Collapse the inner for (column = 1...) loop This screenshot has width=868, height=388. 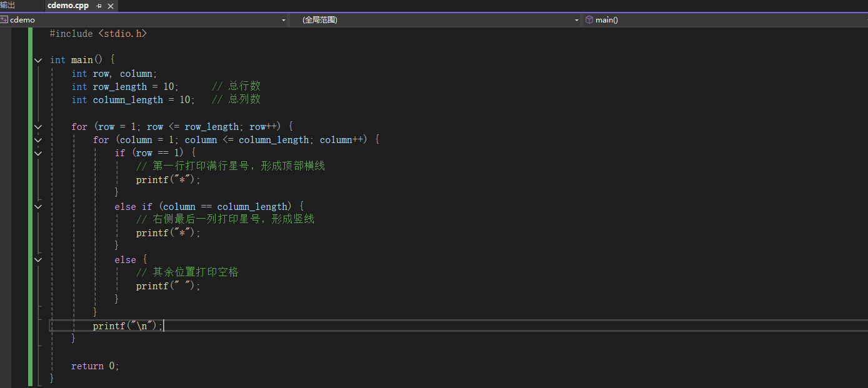pos(38,140)
